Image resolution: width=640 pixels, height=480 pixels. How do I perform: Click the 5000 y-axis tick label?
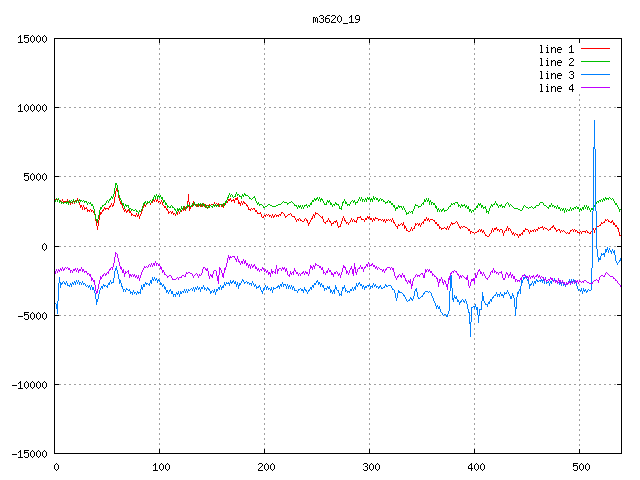click(34, 177)
